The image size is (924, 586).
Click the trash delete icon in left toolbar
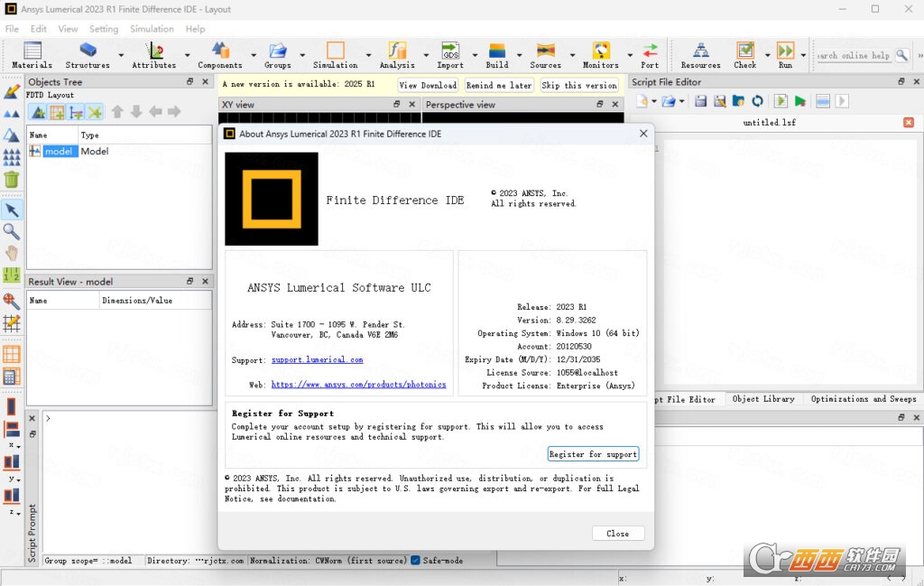(11, 179)
